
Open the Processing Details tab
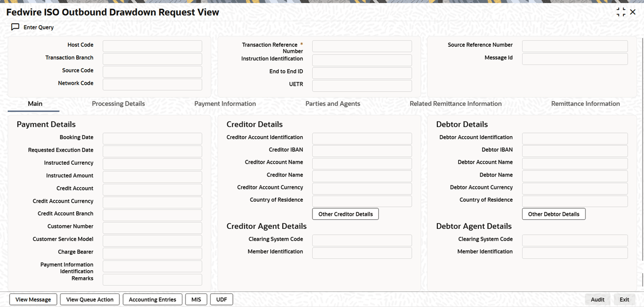coord(118,104)
